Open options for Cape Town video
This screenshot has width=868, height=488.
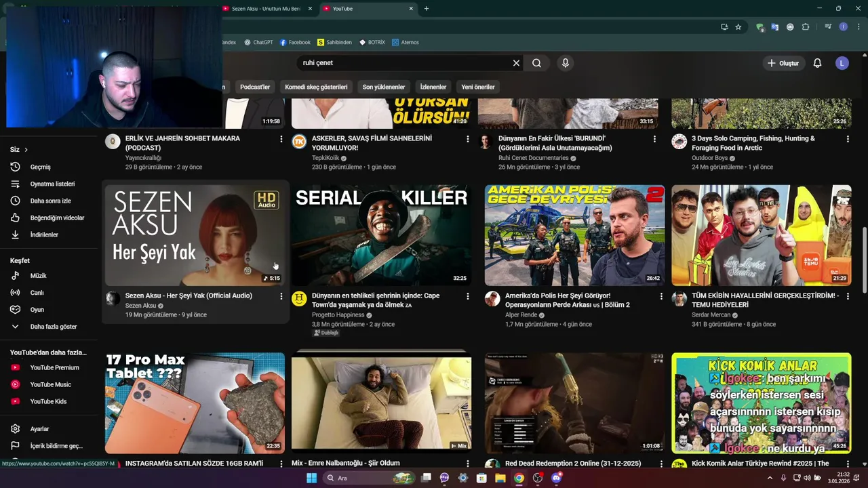pyautogui.click(x=467, y=296)
